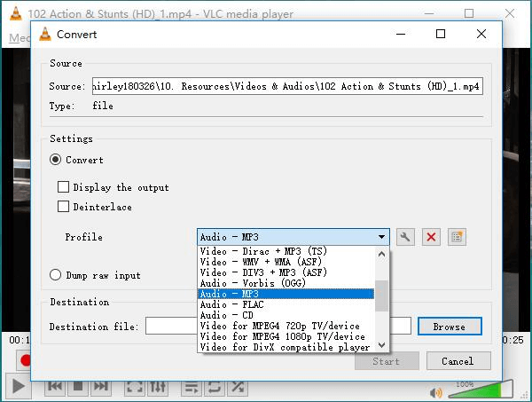The width and height of the screenshot is (532, 402).
Task: Choose Audio - CD profile
Action: (286, 315)
